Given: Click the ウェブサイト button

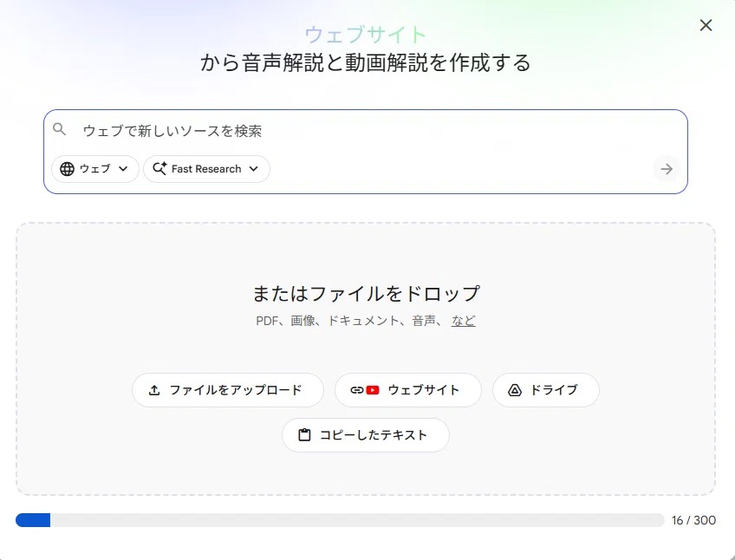Looking at the screenshot, I should (408, 390).
